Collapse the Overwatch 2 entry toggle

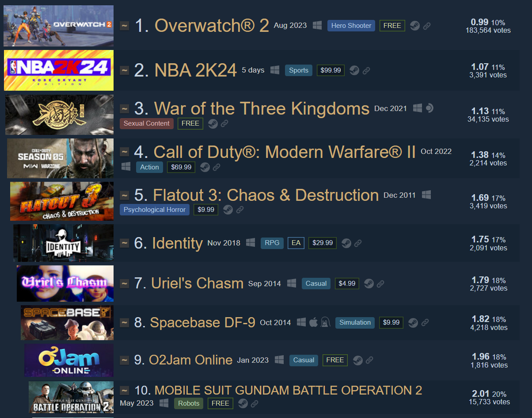click(125, 26)
